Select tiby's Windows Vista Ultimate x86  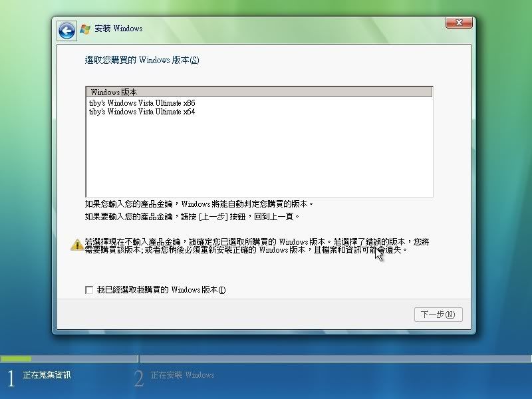pos(142,103)
